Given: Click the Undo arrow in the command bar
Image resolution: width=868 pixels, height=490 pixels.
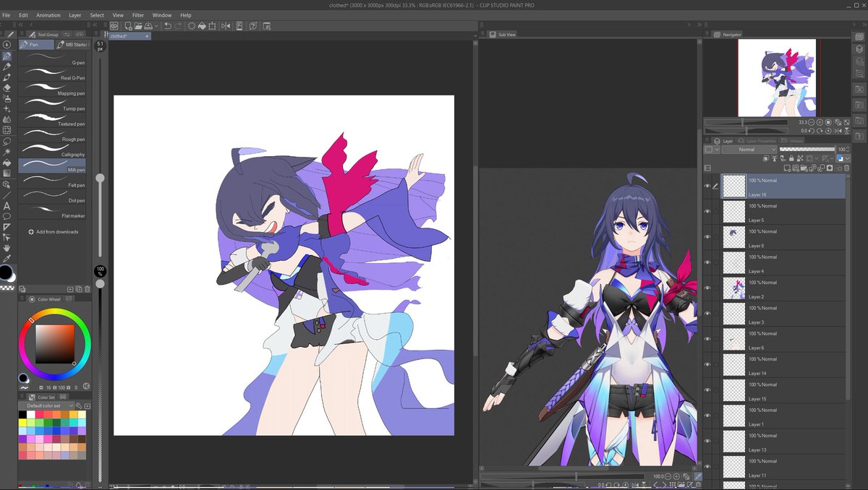Looking at the screenshot, I should 168,25.
